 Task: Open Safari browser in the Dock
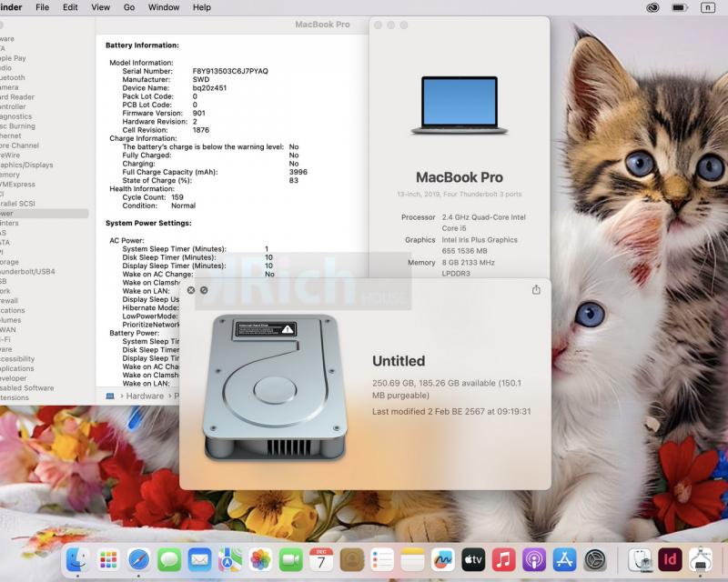click(139, 559)
